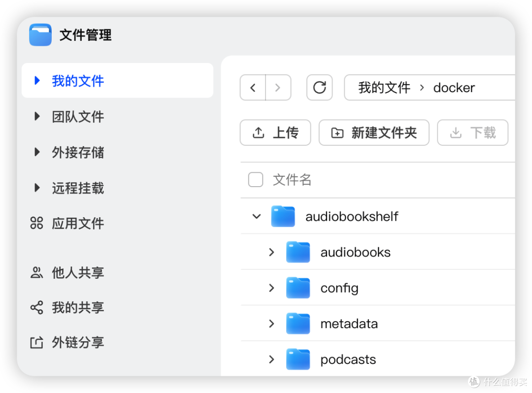Open 外链分享 in the sidebar
This screenshot has height=393, width=532.
(x=78, y=343)
